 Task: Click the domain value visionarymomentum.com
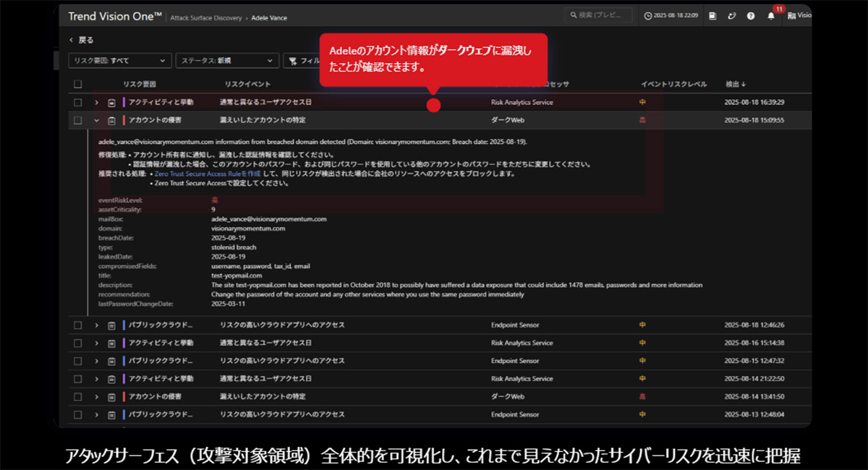(248, 228)
